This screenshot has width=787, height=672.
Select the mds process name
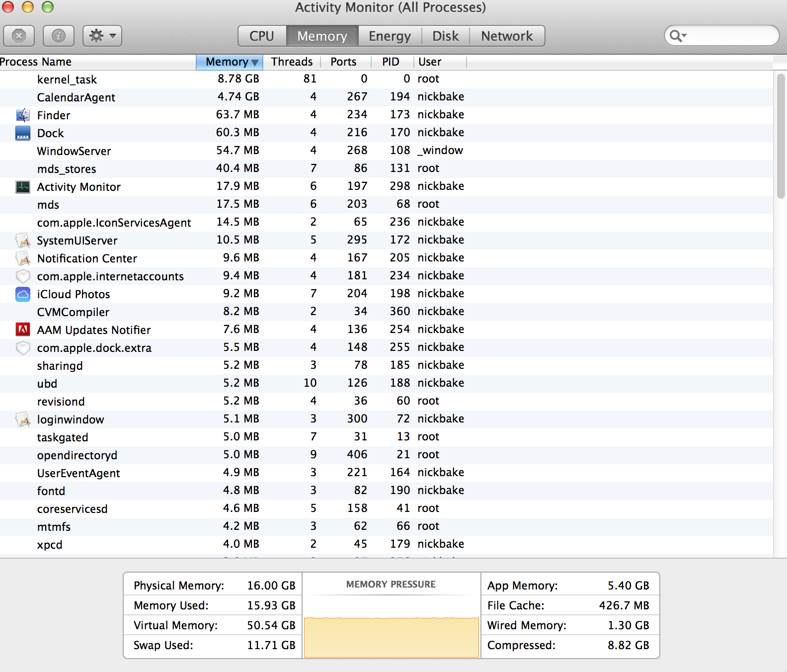click(x=48, y=205)
